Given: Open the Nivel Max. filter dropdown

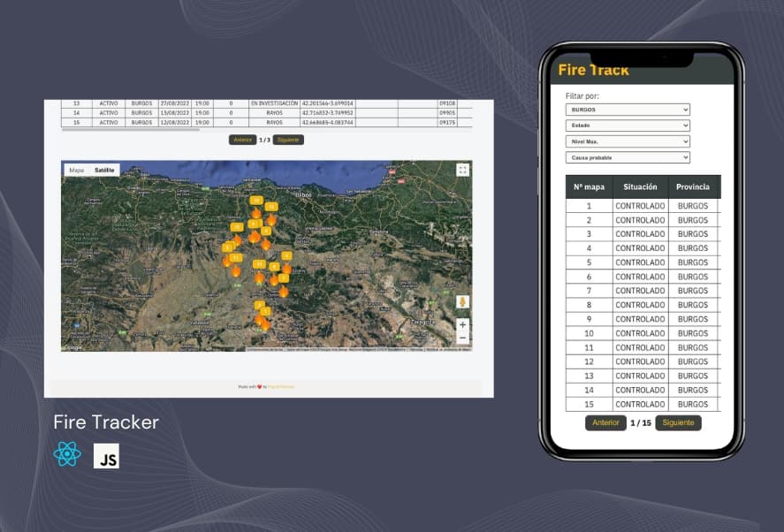Looking at the screenshot, I should (x=628, y=141).
